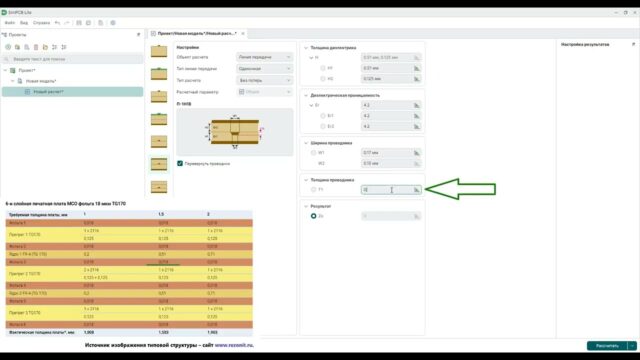The height and width of the screenshot is (360, 640).
Task: Open the Файл menu
Action: tap(10, 23)
